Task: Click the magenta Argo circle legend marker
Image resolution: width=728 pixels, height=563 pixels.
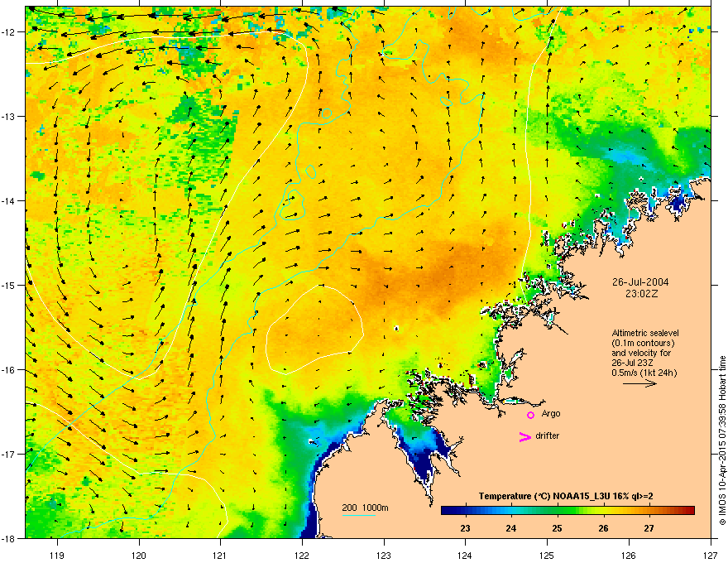Action: [530, 415]
